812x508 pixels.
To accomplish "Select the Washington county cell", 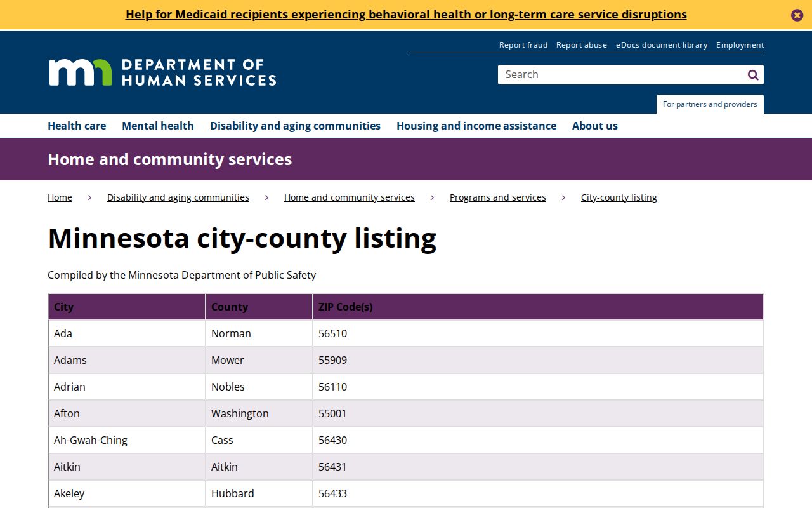I will click(x=259, y=413).
